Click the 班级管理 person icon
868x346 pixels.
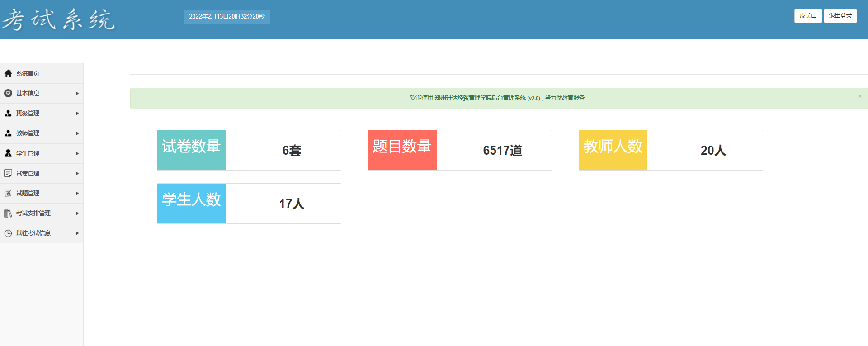(8, 113)
